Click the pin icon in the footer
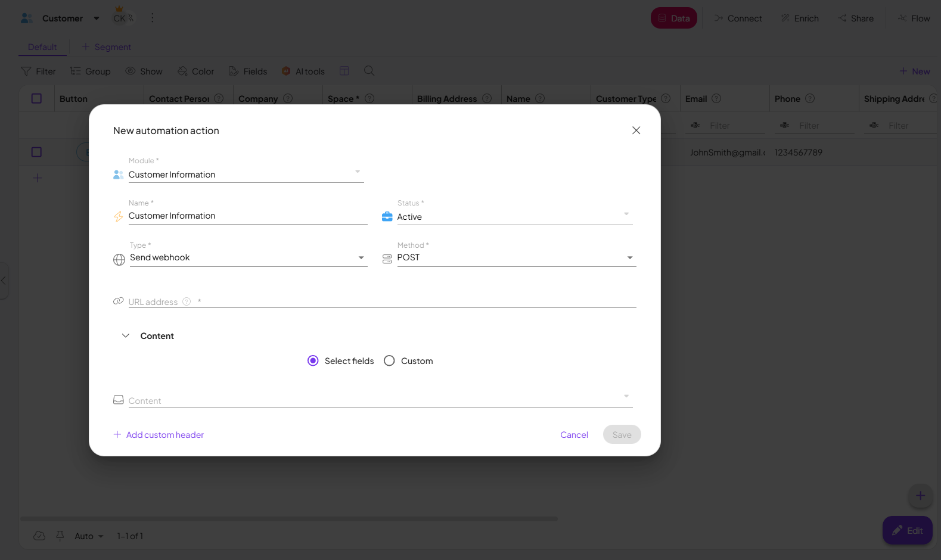Image resolution: width=941 pixels, height=560 pixels. point(60,536)
